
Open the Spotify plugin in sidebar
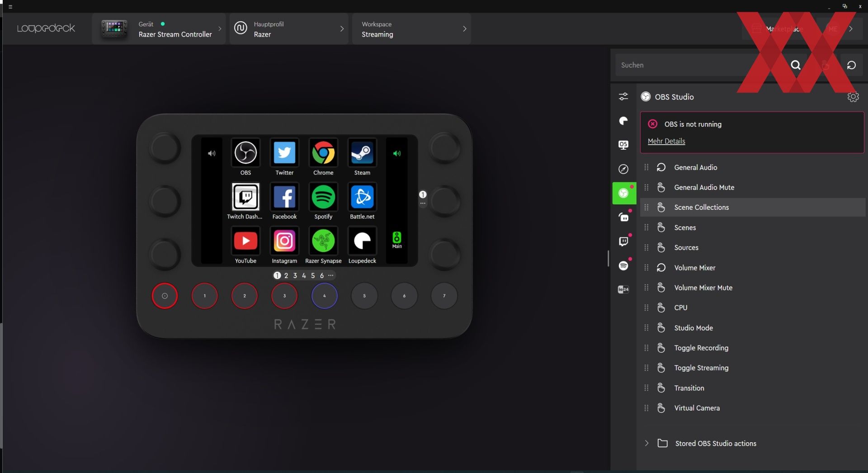click(624, 265)
